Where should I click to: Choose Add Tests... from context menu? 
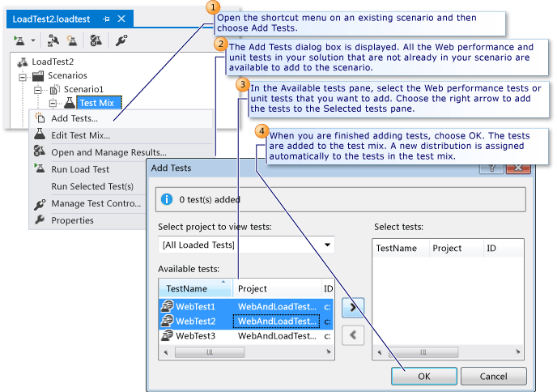[x=121, y=118]
